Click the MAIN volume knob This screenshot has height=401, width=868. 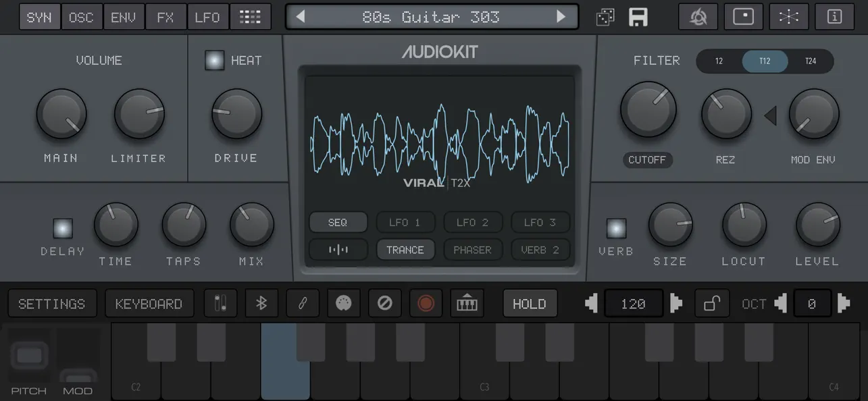[x=61, y=114]
